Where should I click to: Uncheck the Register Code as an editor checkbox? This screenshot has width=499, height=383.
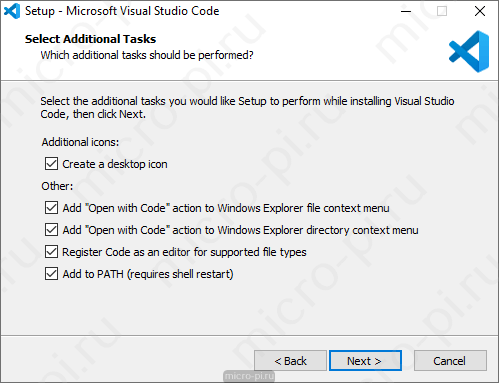[51, 252]
